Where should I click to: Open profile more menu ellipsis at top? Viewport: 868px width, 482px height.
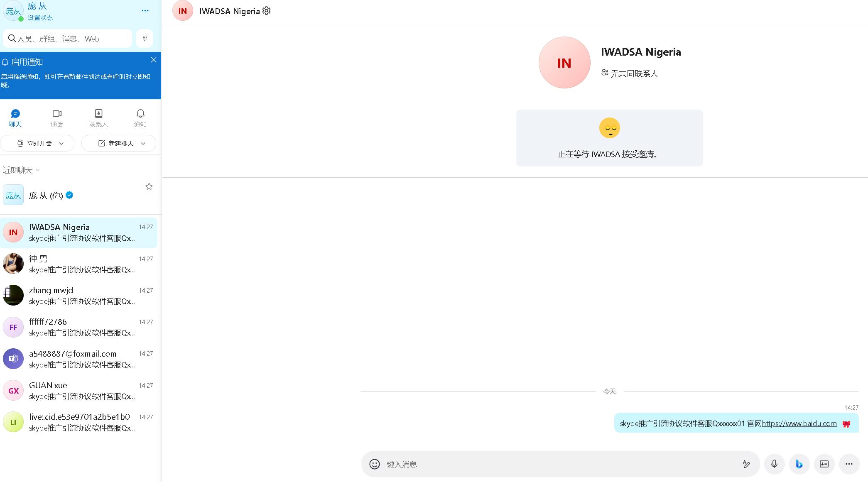(x=145, y=11)
